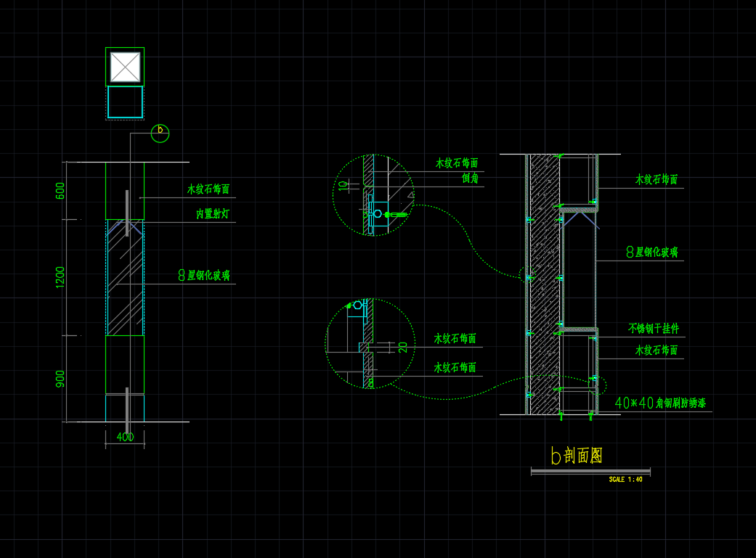Image resolution: width=756 pixels, height=558 pixels.
Task: Click the SCALE 1:40 text
Action: (x=625, y=480)
